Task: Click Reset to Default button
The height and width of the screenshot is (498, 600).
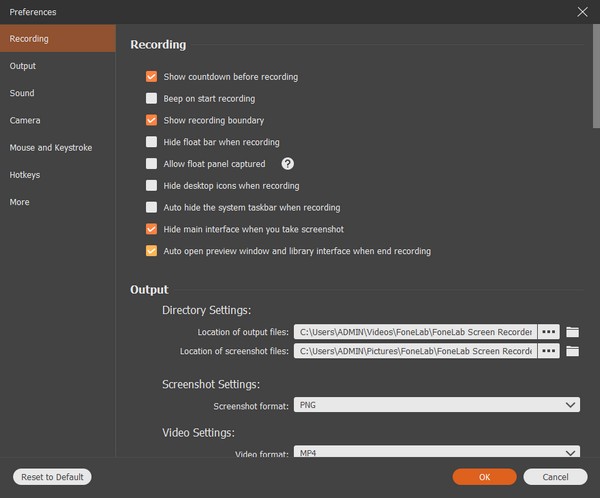Action: 52,477
